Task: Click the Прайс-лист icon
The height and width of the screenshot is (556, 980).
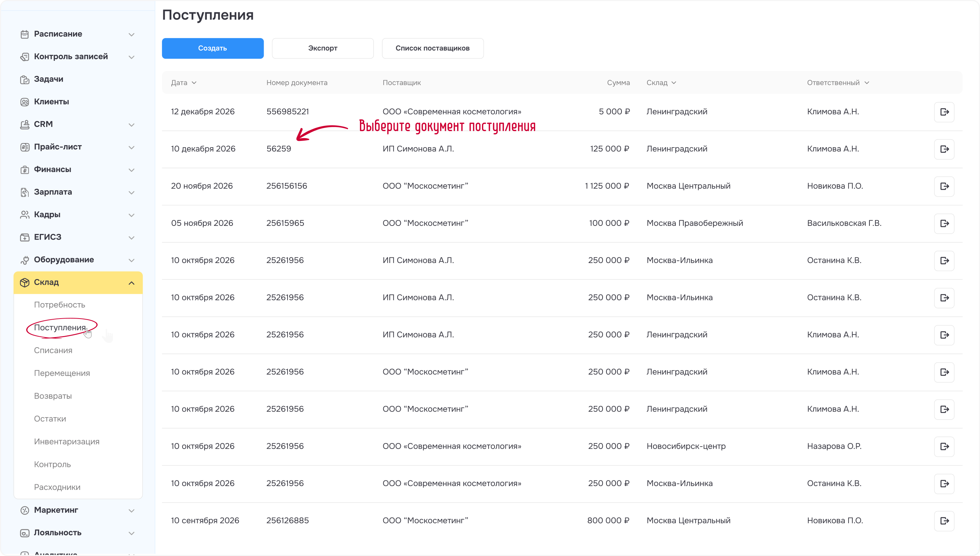Action: point(24,147)
